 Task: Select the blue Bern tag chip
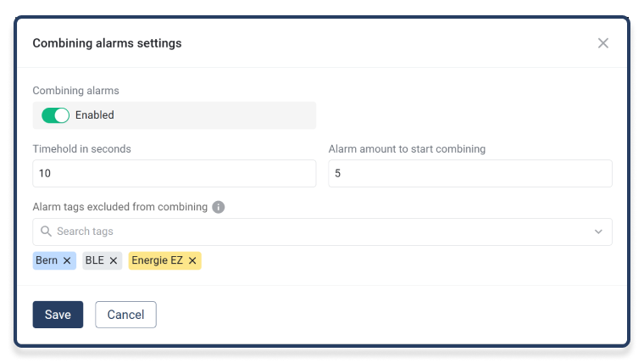tap(47, 260)
